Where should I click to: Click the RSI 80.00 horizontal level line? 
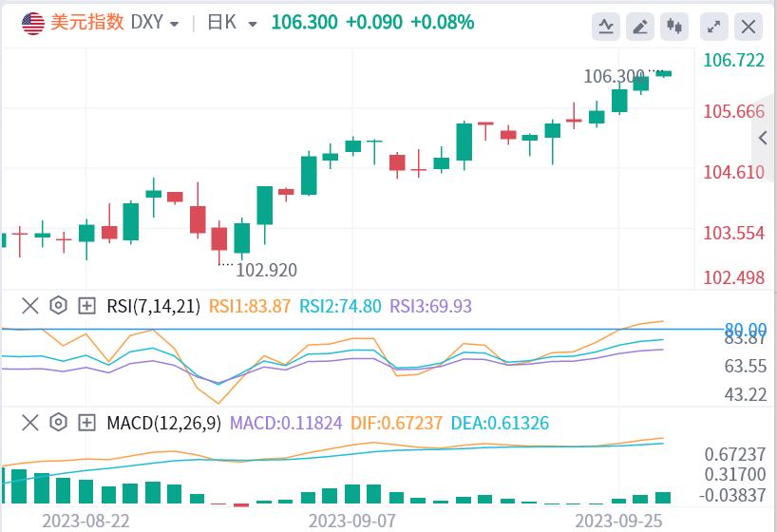pyautogui.click(x=380, y=329)
